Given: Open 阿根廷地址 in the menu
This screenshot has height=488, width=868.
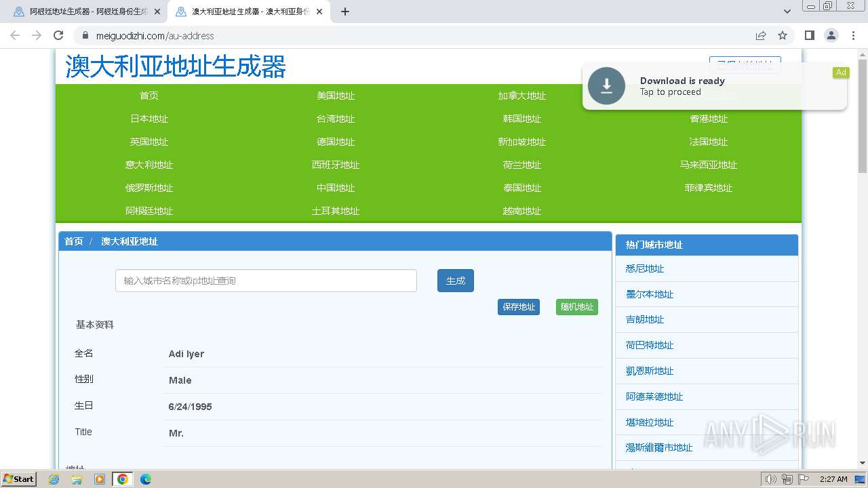Looking at the screenshot, I should click(149, 211).
